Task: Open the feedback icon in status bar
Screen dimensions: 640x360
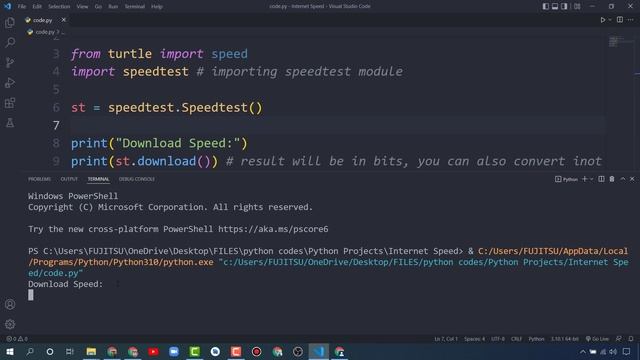Action: (619, 339)
